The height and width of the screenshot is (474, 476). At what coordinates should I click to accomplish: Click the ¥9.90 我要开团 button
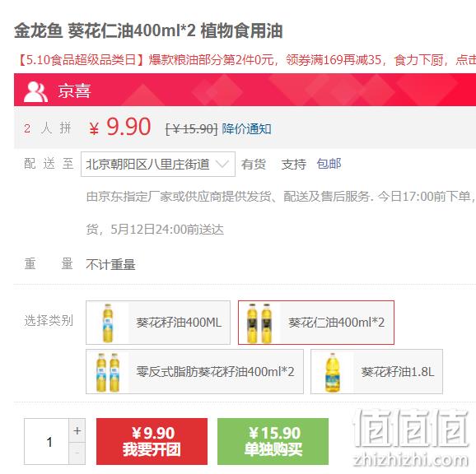(152, 442)
